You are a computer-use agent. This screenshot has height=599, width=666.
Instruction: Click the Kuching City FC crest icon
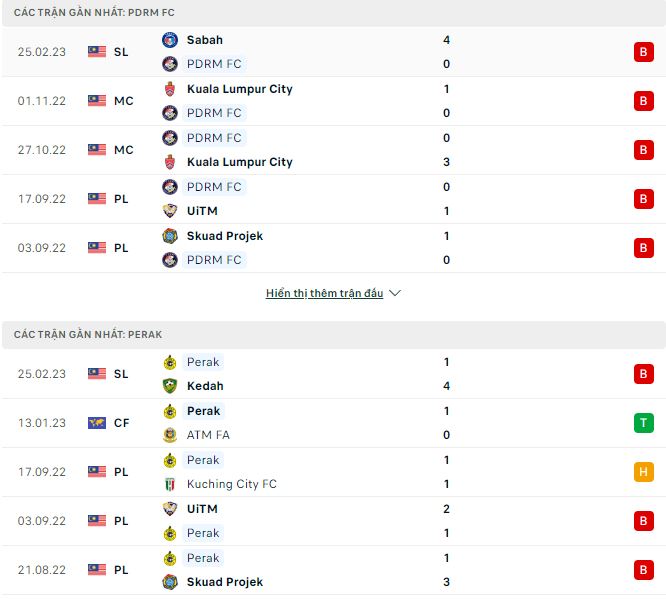click(x=169, y=484)
